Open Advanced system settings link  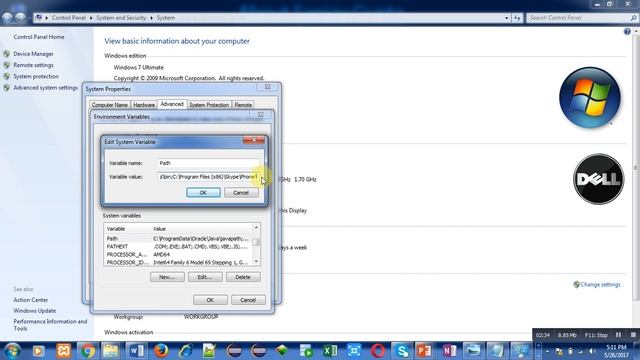(45, 88)
